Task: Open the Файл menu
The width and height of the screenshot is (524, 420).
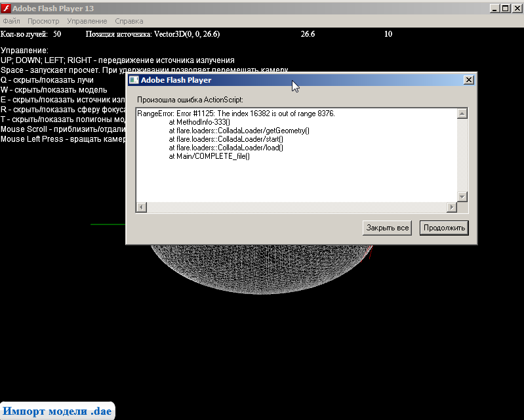Action: [x=11, y=22]
